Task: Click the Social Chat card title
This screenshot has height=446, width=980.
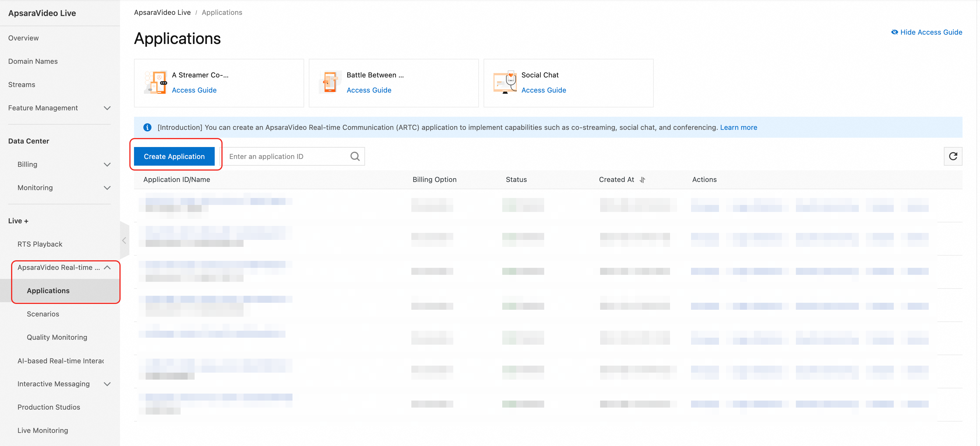Action: (x=540, y=75)
